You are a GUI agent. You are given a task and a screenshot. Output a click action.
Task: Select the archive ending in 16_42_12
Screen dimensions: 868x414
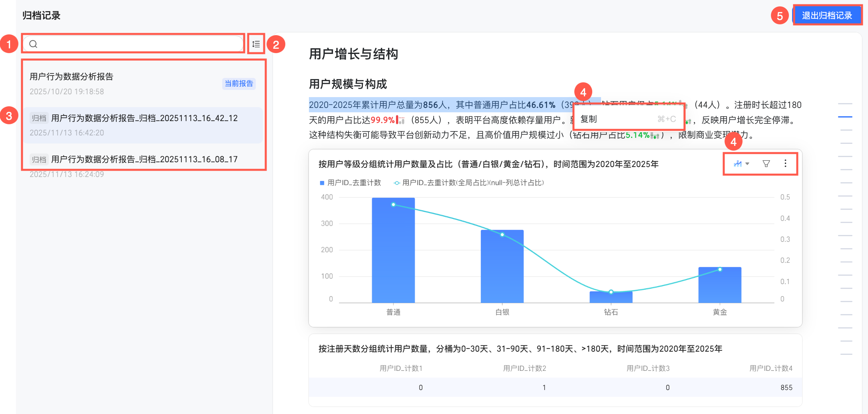point(143,125)
